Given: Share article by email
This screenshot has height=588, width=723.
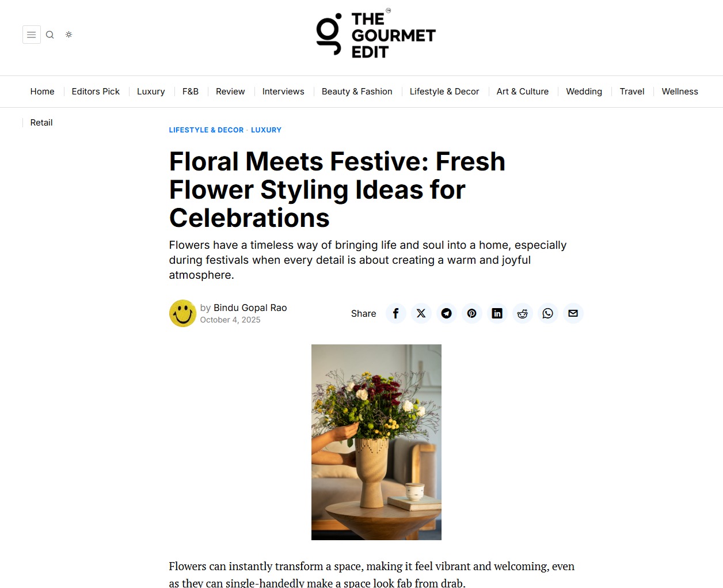Looking at the screenshot, I should pos(573,313).
